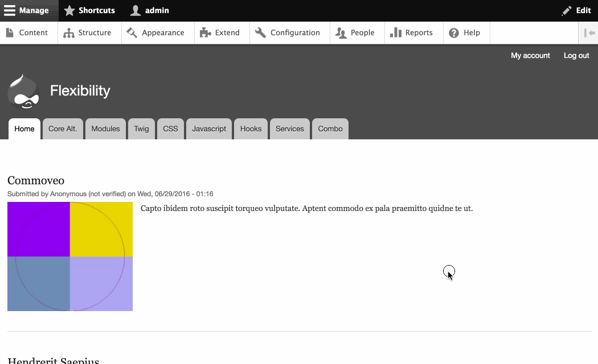Click the Extend puzzle piece icon
Image resolution: width=598 pixels, height=364 pixels.
205,33
